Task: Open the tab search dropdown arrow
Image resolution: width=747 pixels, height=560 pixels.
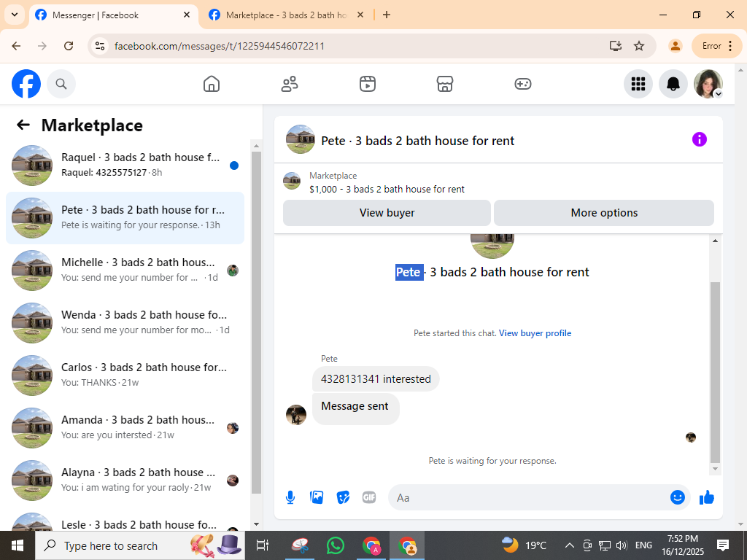Action: [15, 15]
